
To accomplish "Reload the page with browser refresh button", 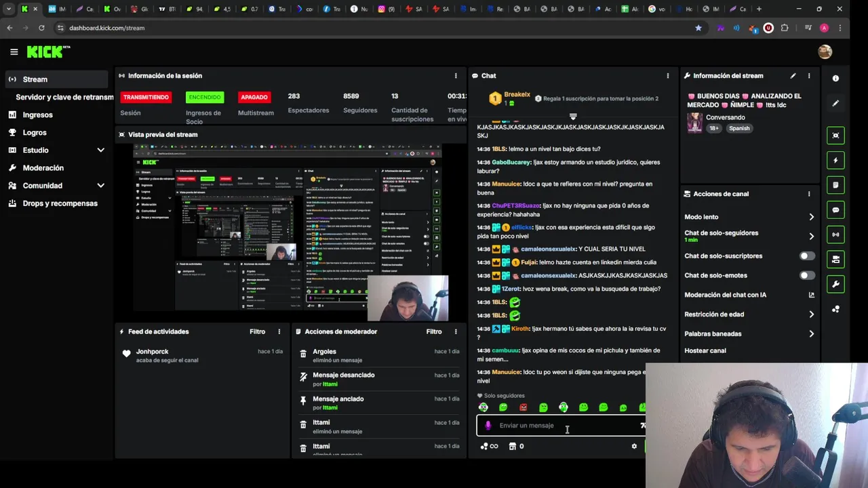I will 41,28.
